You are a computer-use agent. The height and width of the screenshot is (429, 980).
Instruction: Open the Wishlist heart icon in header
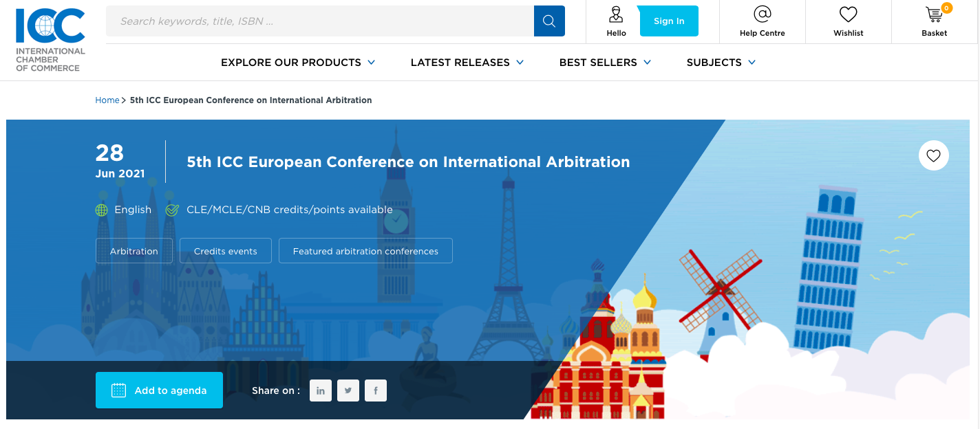(848, 14)
